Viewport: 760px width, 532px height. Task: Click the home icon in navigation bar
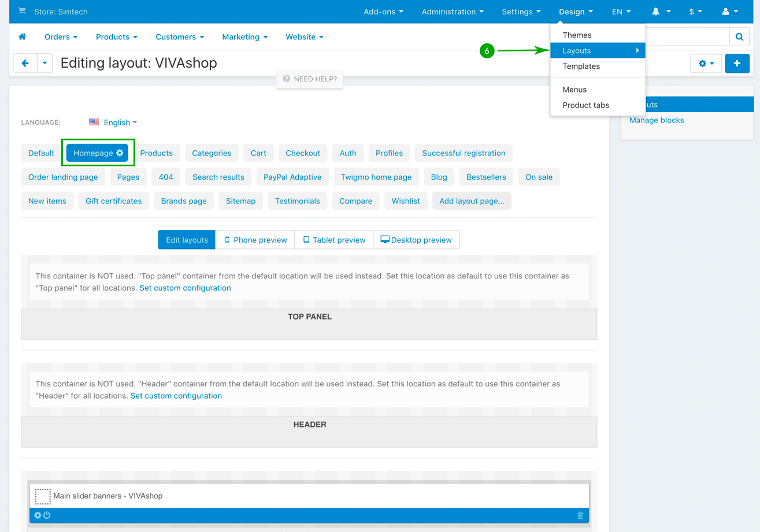pyautogui.click(x=23, y=37)
